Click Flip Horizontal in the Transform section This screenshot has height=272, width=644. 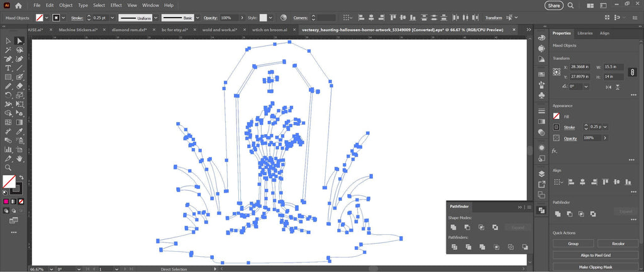pyautogui.click(x=608, y=87)
